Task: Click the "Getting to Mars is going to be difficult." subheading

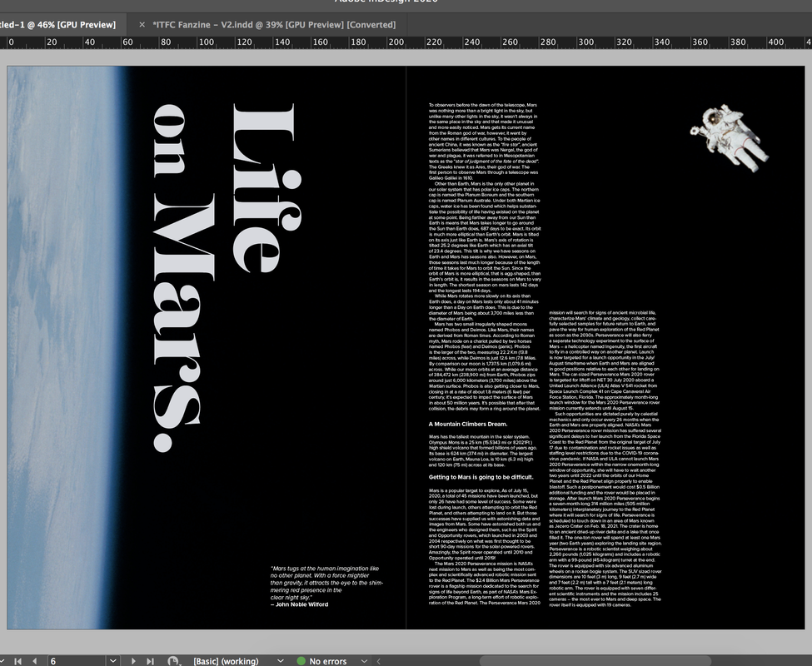Action: (x=481, y=477)
